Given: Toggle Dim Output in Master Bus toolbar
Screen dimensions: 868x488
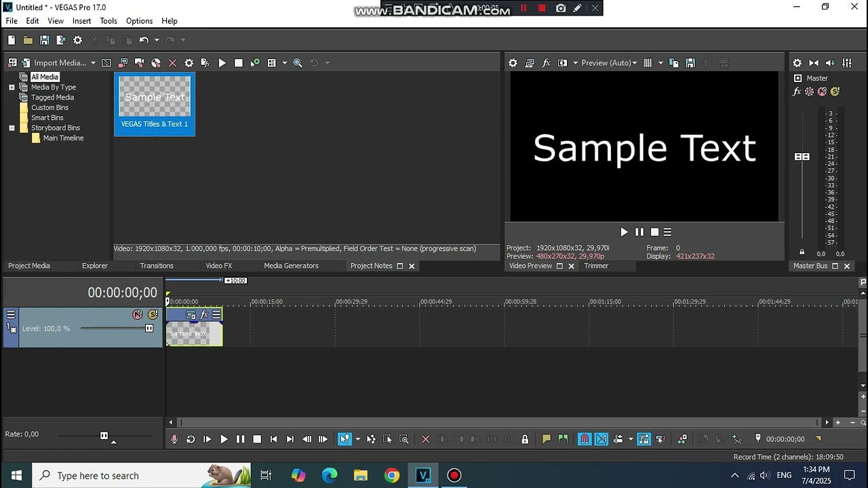Looking at the screenshot, I should pos(830,63).
